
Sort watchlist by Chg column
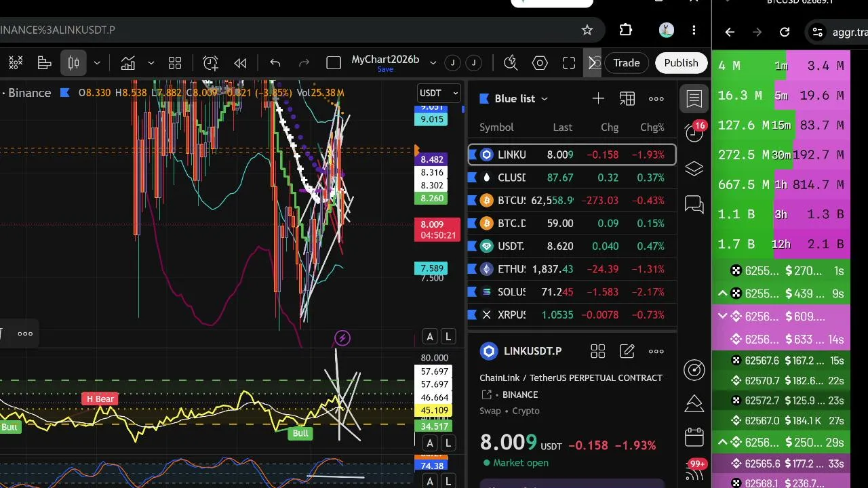pyautogui.click(x=610, y=127)
